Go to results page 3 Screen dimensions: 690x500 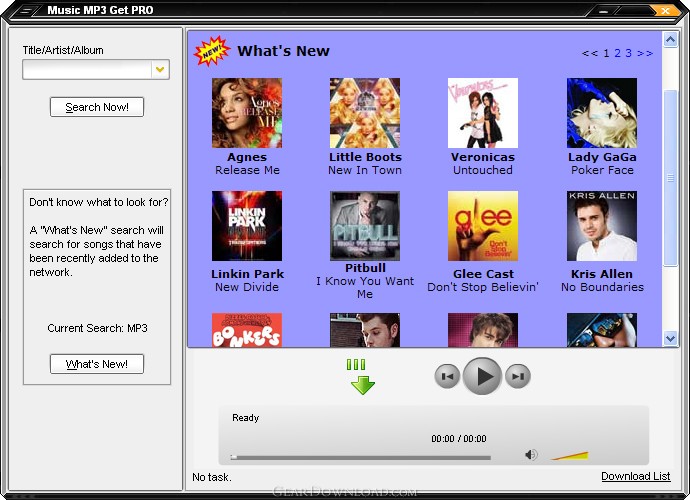(628, 53)
